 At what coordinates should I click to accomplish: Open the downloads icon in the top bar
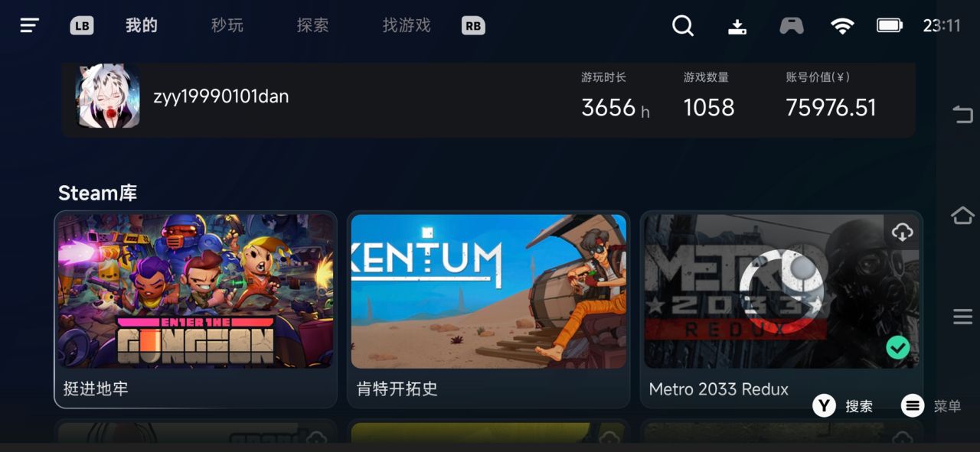737,26
